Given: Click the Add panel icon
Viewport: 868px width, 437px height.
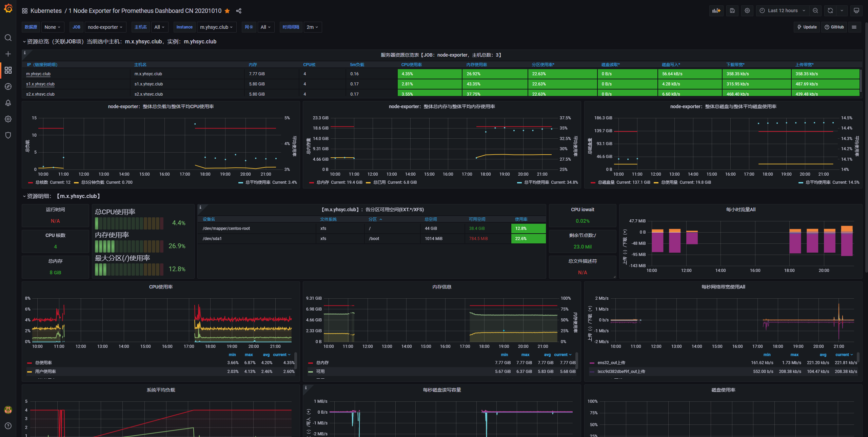Looking at the screenshot, I should (x=716, y=11).
